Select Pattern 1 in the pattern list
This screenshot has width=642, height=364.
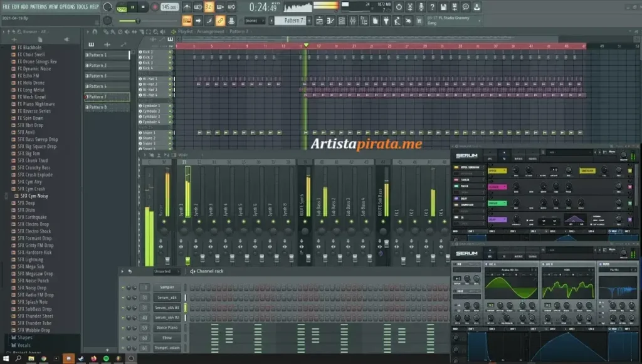point(107,55)
